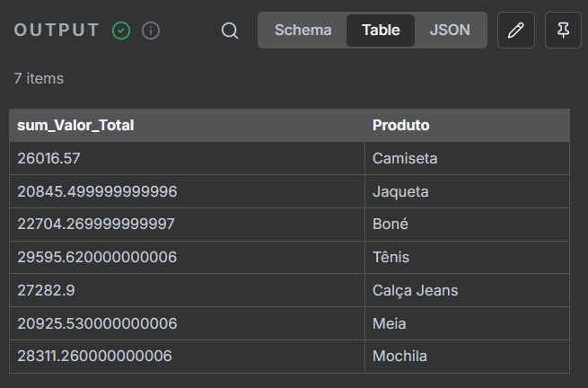Select the value 26016.57 cell

click(x=187, y=158)
